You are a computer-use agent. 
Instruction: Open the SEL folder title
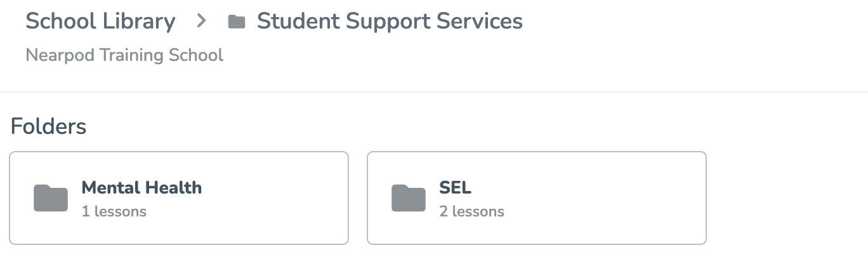pyautogui.click(x=455, y=188)
